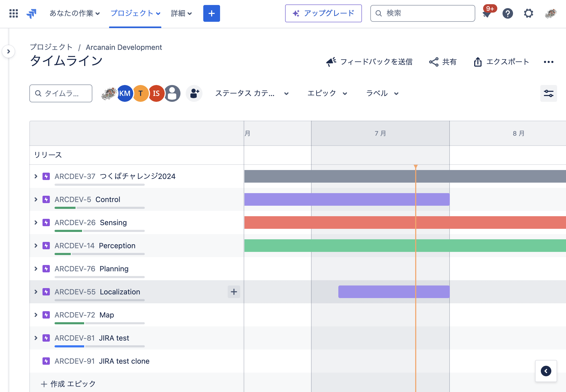Image resolution: width=566 pixels, height=392 pixels.
Task: Expand the ARCDEV-26 Sensing epic
Action: click(x=36, y=223)
